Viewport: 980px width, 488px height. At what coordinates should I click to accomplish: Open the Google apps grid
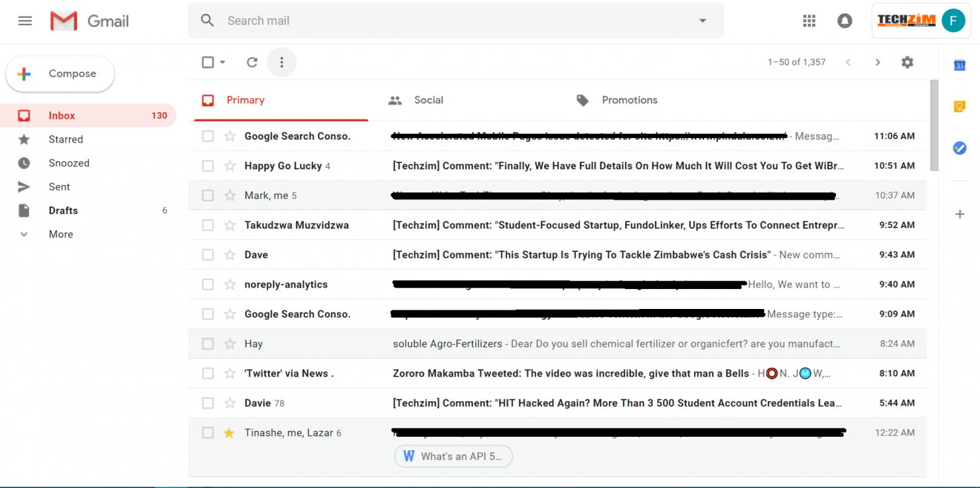809,20
